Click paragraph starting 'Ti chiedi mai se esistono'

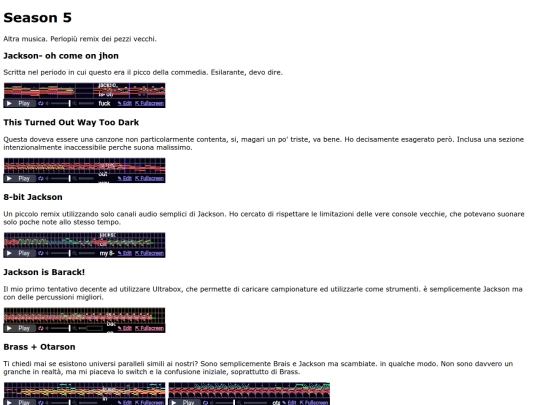point(258,367)
